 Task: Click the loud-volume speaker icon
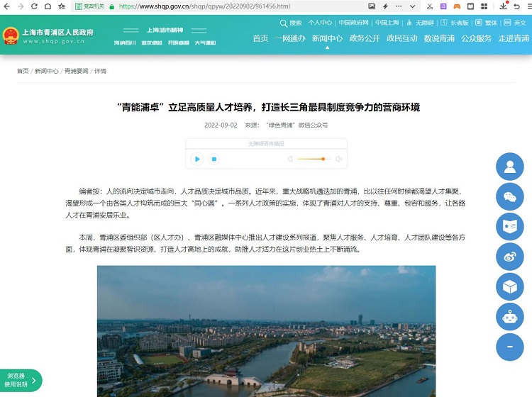pos(340,160)
